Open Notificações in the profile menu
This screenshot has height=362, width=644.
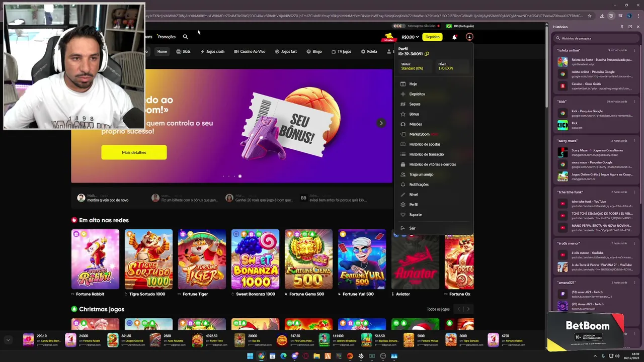click(x=419, y=185)
